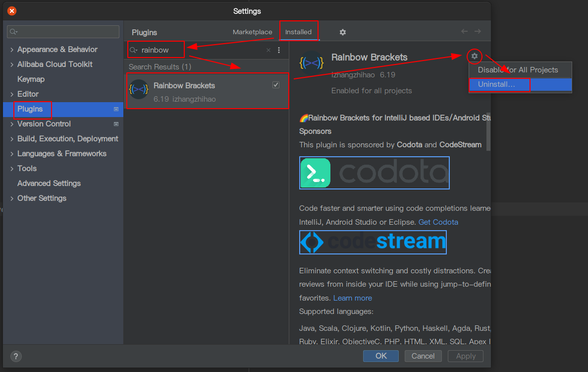The height and width of the screenshot is (372, 588).
Task: Click the plugin search magnifier icon
Action: point(133,50)
